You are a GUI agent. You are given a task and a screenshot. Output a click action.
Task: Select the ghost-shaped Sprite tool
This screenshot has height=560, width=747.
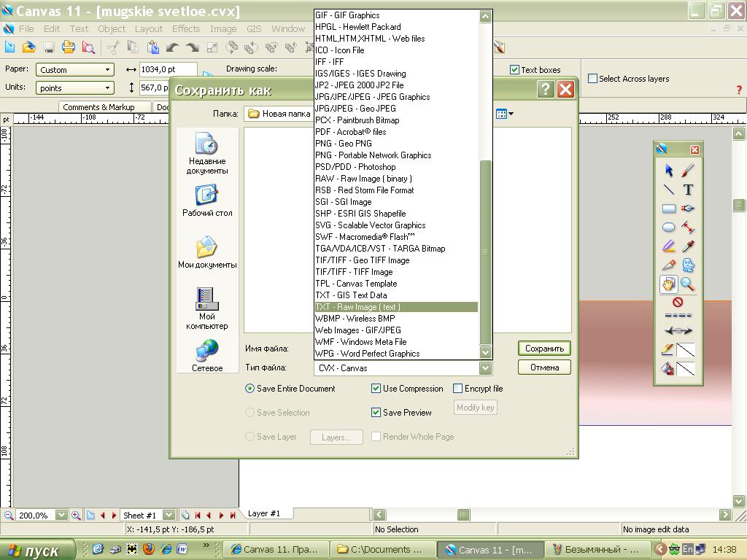coord(688,265)
